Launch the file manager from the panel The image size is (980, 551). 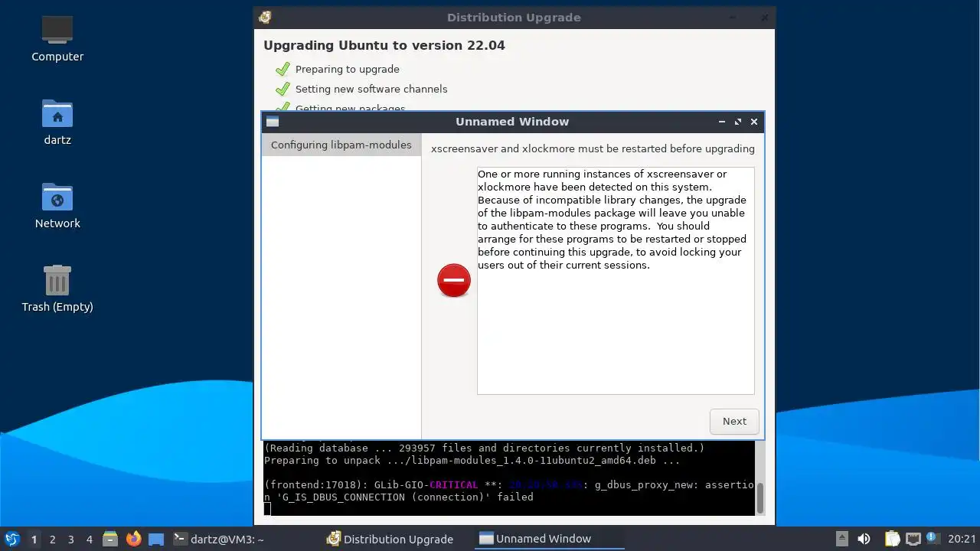110,539
